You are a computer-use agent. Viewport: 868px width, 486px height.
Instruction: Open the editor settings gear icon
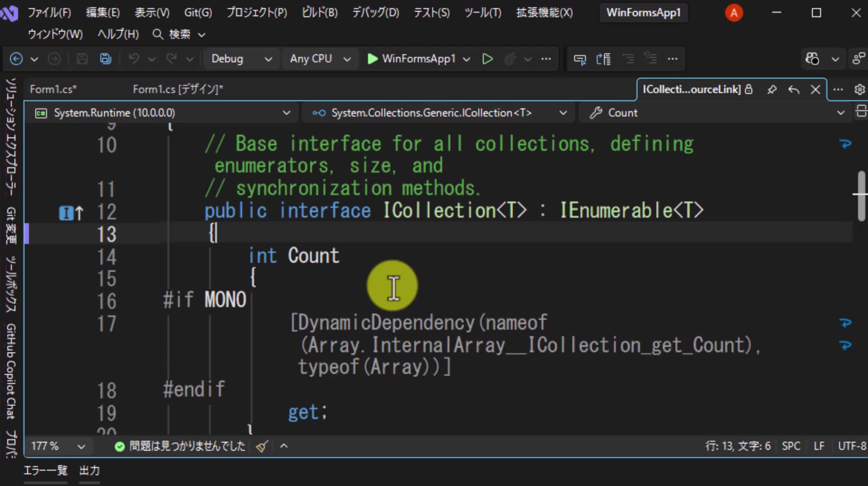point(859,89)
